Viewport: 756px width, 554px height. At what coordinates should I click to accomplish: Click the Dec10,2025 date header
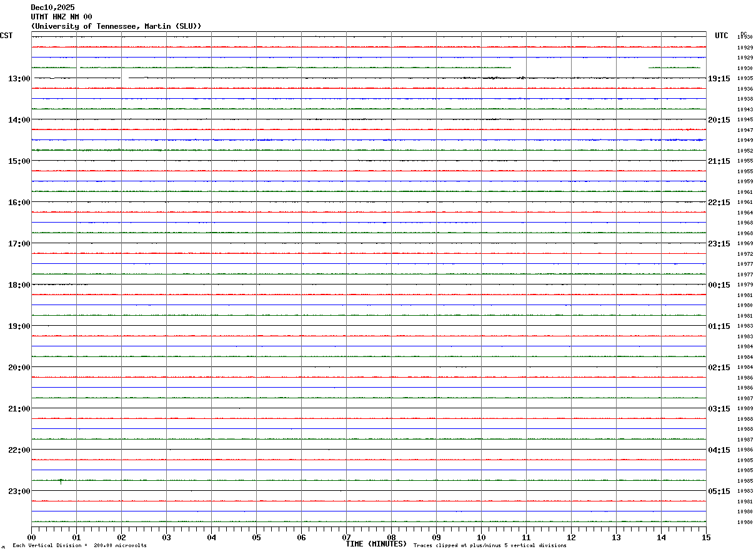(x=52, y=8)
